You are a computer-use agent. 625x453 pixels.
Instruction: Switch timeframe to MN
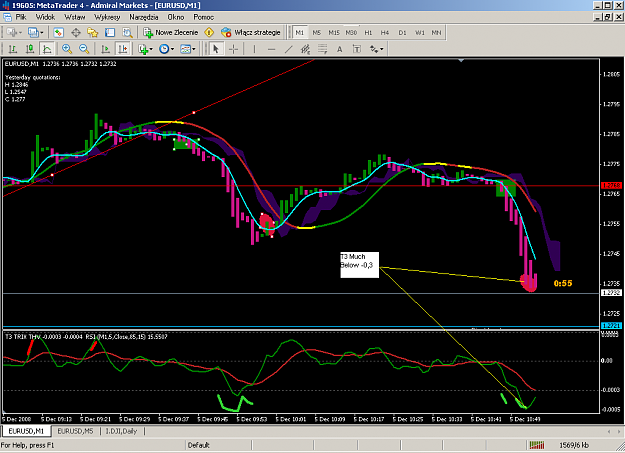[436, 33]
